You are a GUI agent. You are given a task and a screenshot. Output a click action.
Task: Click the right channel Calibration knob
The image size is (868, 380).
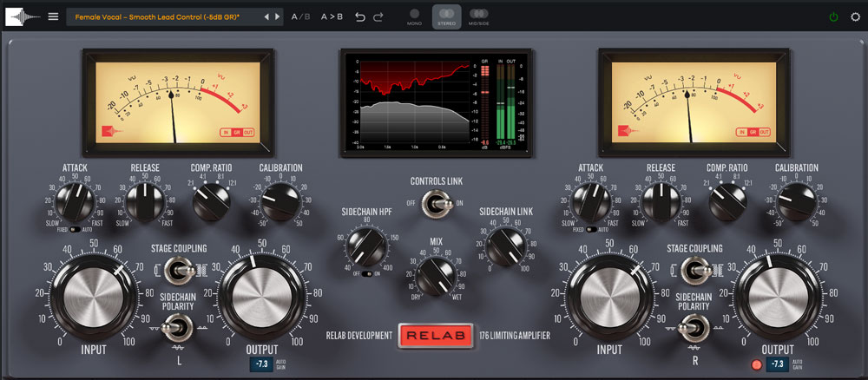(x=797, y=202)
